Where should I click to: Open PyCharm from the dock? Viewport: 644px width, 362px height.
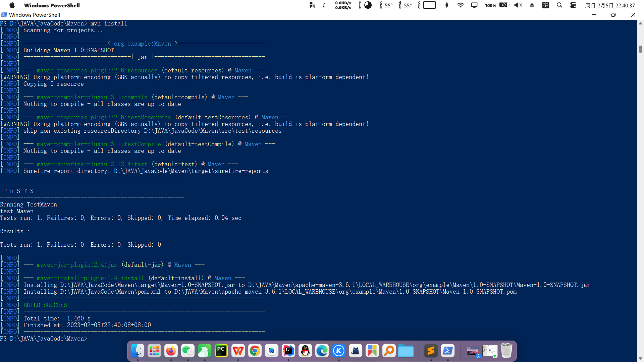(x=221, y=351)
